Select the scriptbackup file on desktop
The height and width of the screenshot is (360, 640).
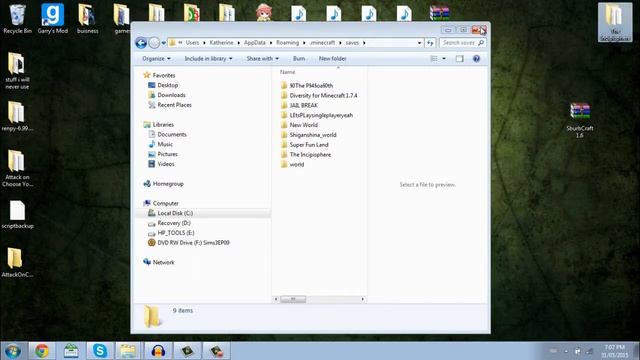point(17,214)
